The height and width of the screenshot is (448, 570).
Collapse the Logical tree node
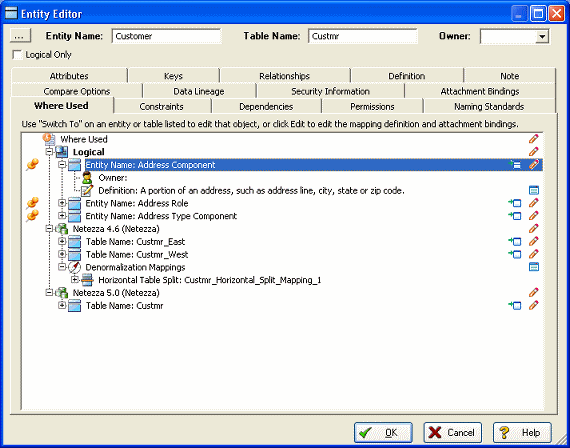pyautogui.click(x=49, y=152)
